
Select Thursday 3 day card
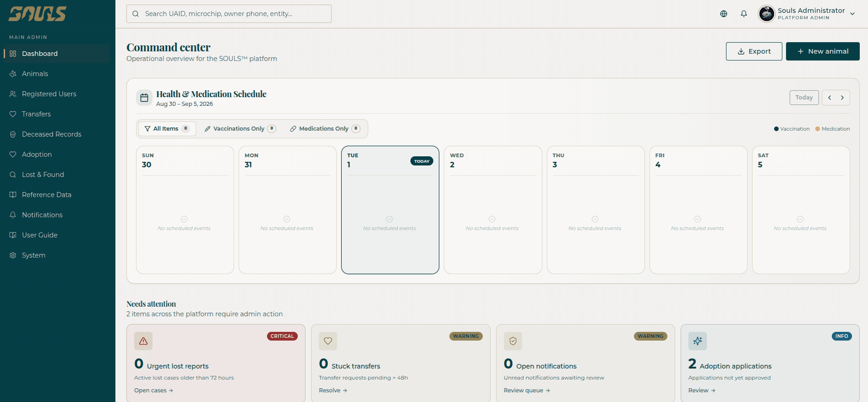pos(596,210)
